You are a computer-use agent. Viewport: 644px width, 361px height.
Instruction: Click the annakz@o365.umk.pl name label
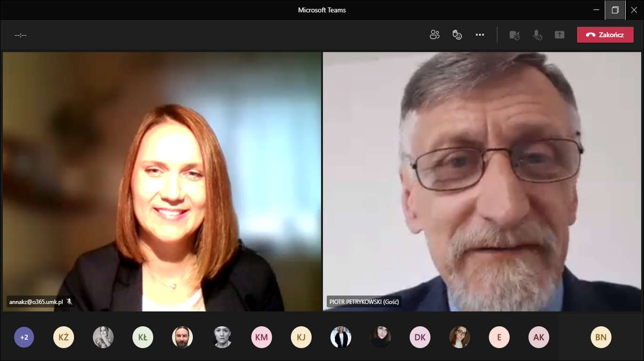click(36, 302)
